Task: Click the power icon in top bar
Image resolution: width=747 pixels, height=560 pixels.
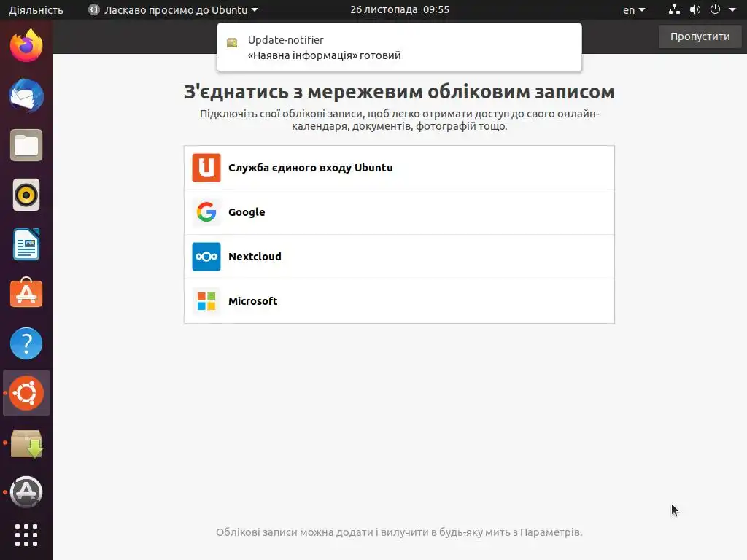Action: point(715,9)
